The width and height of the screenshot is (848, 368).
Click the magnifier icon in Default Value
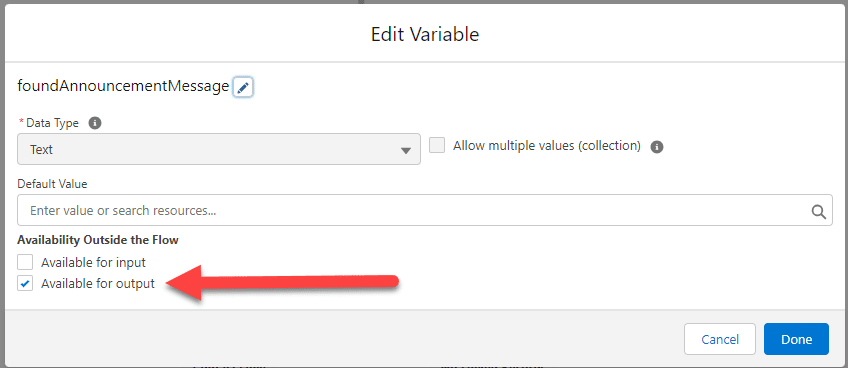tap(819, 211)
